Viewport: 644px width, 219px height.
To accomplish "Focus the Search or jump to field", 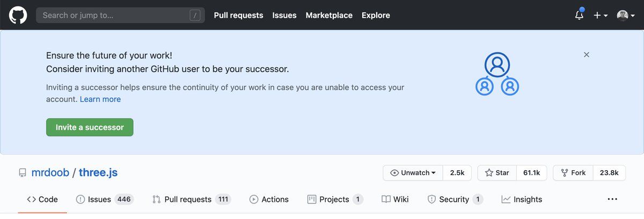I will pyautogui.click(x=120, y=15).
